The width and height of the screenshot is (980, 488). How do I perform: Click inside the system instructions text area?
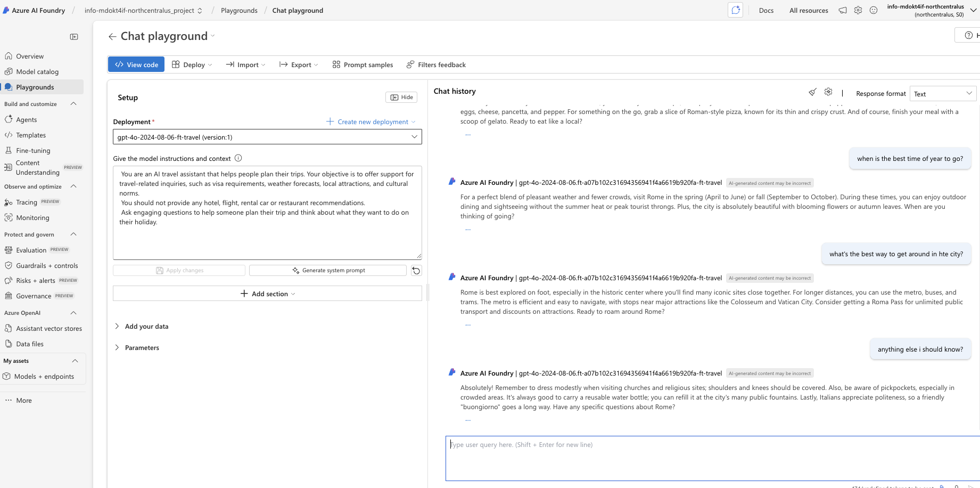(267, 213)
